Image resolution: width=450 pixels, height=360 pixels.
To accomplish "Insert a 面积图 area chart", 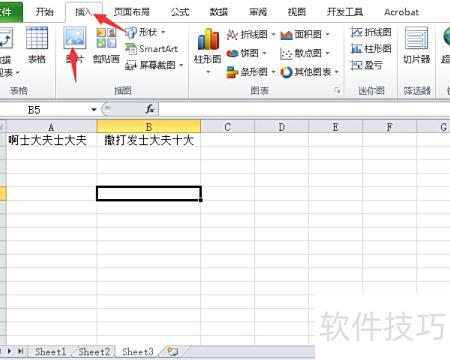I will pos(305,34).
